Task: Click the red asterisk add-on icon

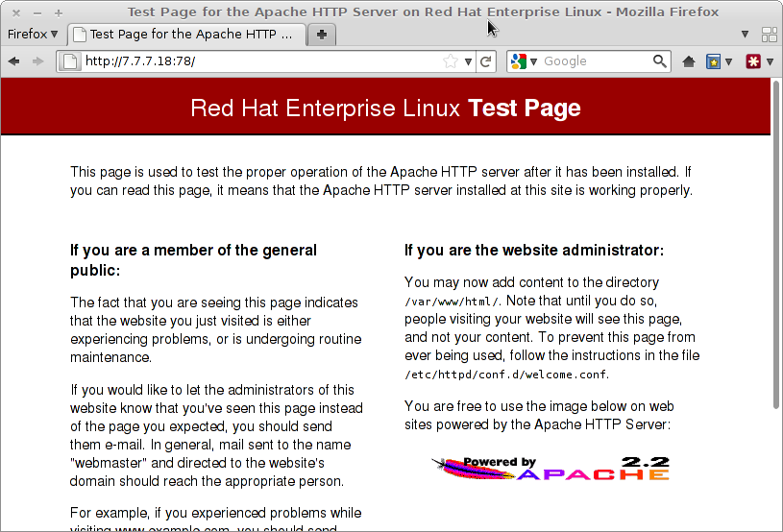Action: pos(753,61)
